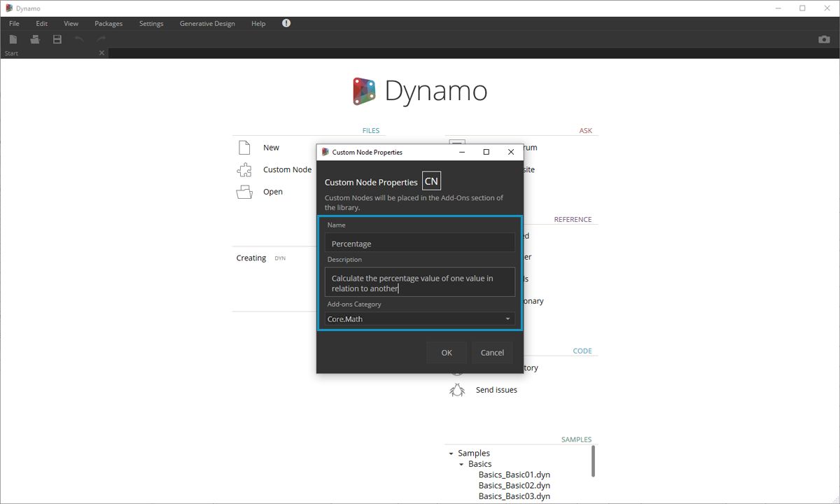Select the New file document icon

click(x=244, y=147)
